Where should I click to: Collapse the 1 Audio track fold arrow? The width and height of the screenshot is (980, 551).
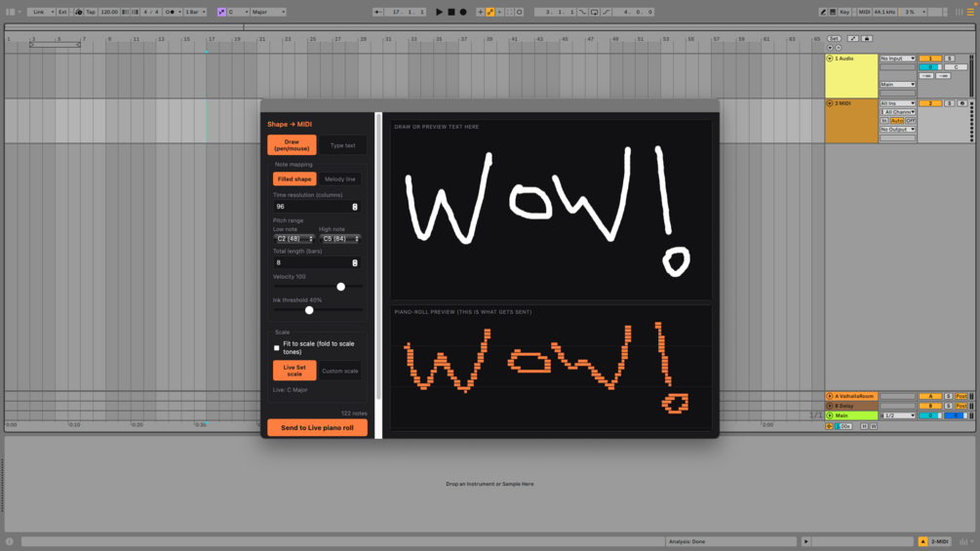coord(830,59)
